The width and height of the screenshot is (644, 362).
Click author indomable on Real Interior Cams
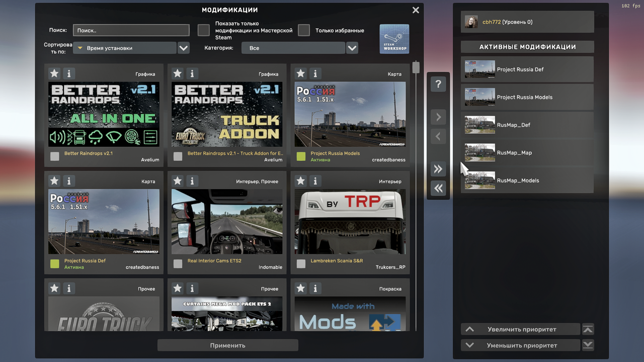tap(271, 267)
